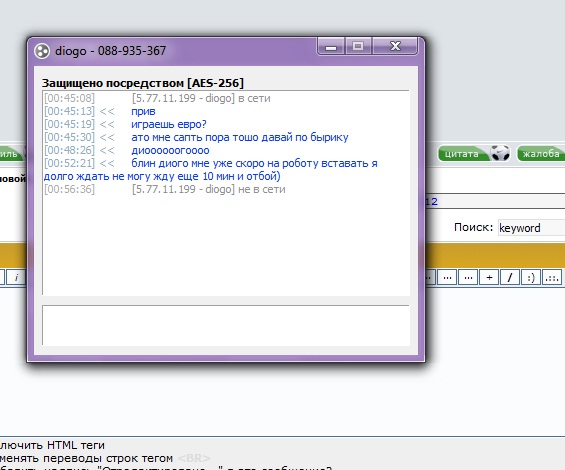Click the 'Защищено посредством [AES-256]' label
This screenshot has height=470, width=565.
click(143, 83)
